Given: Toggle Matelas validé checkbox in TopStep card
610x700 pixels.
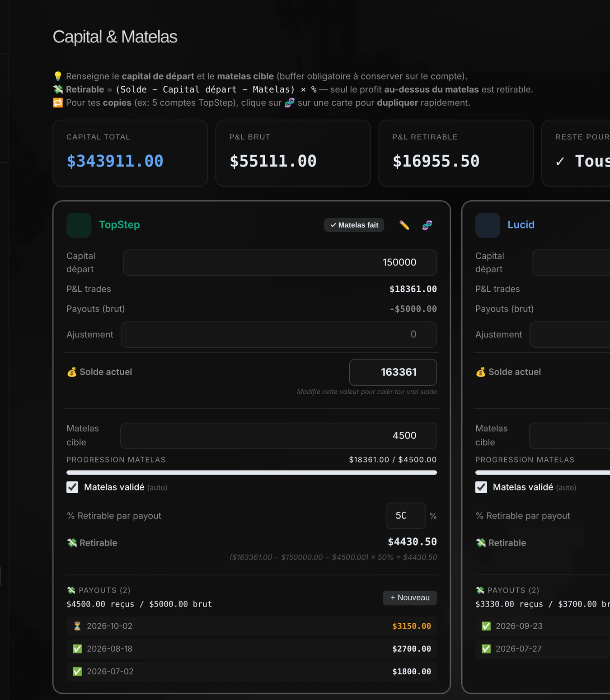Looking at the screenshot, I should point(72,487).
